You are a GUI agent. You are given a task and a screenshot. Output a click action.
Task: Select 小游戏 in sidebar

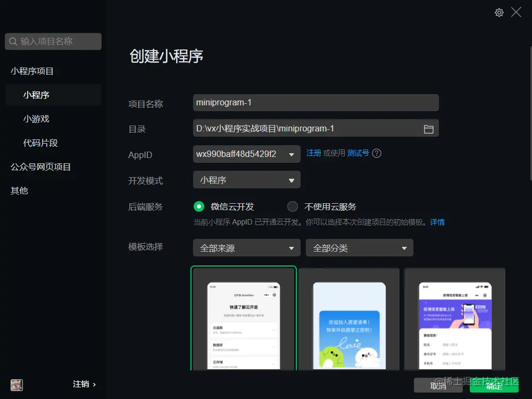36,119
